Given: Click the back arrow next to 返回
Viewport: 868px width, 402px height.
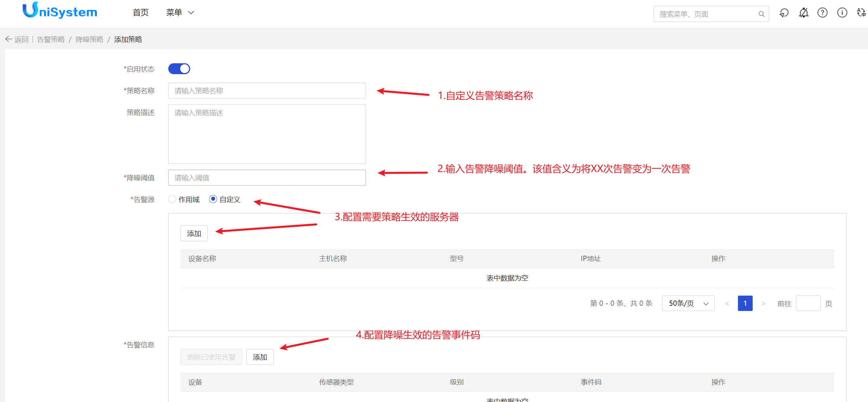Looking at the screenshot, I should (x=9, y=40).
